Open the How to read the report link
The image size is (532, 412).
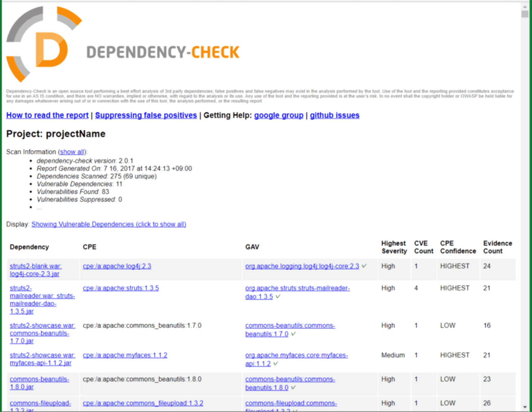click(48, 115)
